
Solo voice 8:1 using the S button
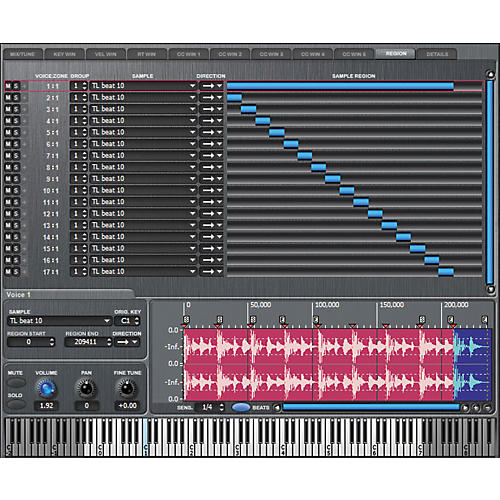coord(16,167)
